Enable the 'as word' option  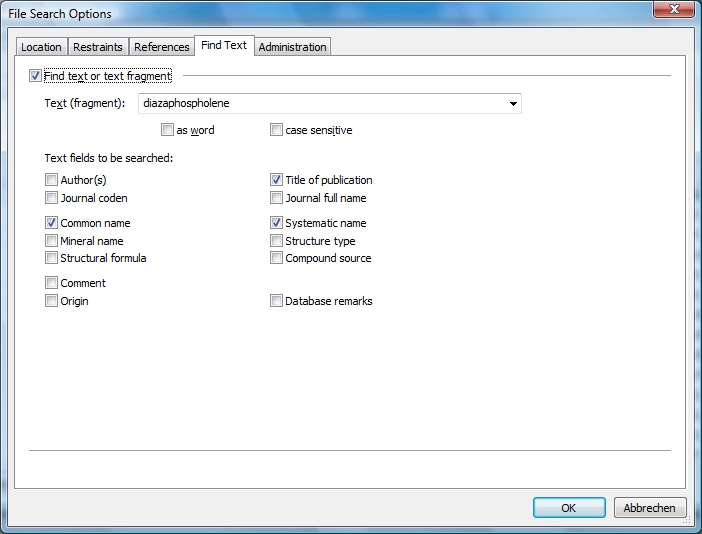167,130
